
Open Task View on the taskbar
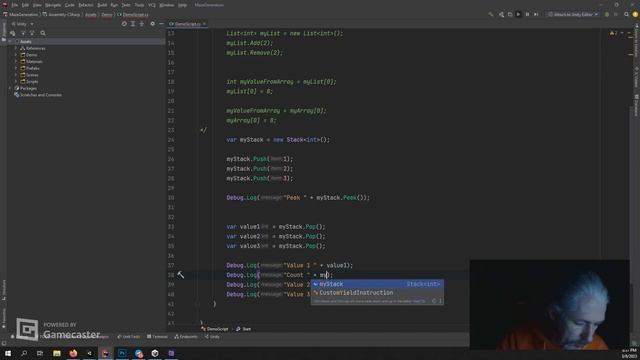40,353
